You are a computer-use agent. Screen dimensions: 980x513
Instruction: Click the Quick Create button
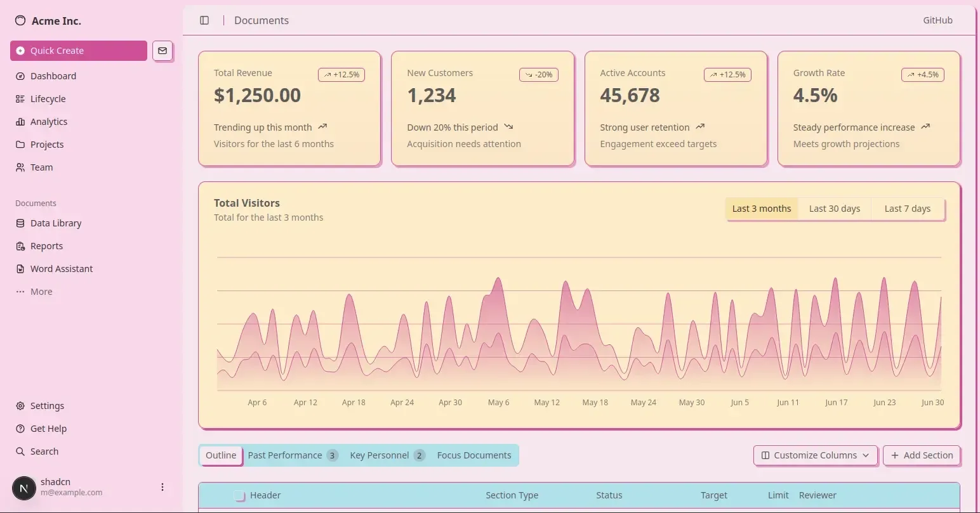coord(79,51)
